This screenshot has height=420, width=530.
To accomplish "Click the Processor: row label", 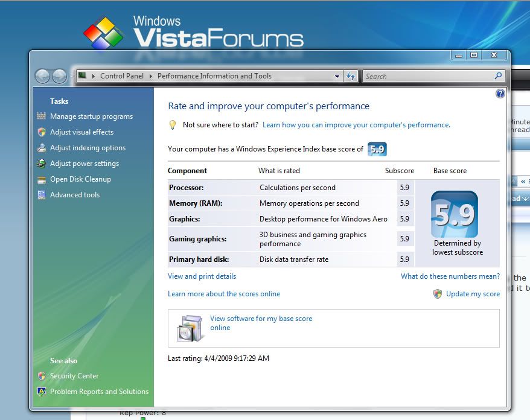I will tap(187, 188).
